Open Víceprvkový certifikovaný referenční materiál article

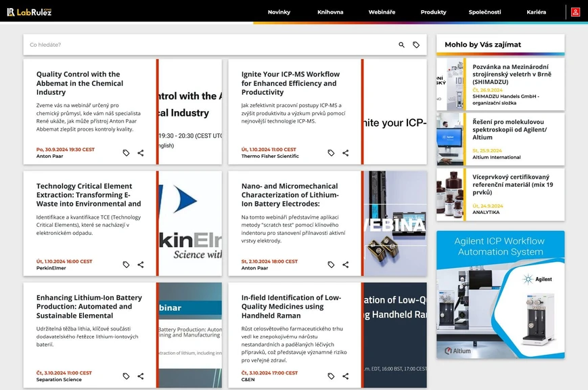[513, 185]
